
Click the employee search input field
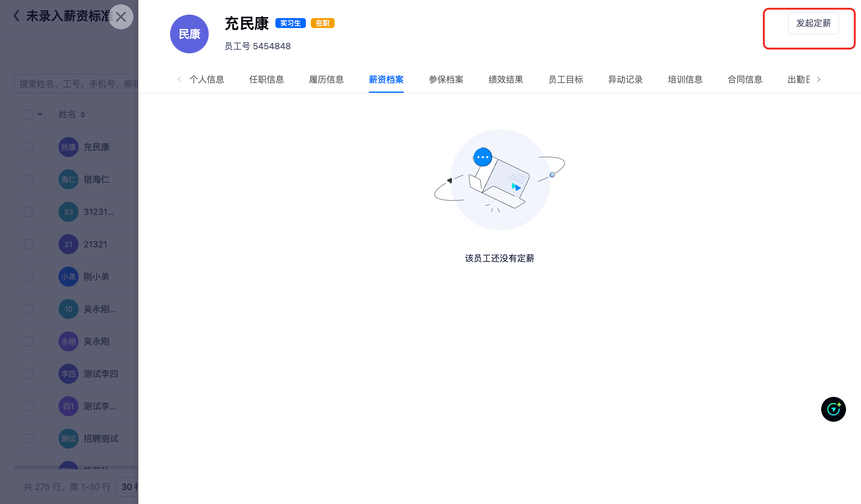[x=76, y=84]
